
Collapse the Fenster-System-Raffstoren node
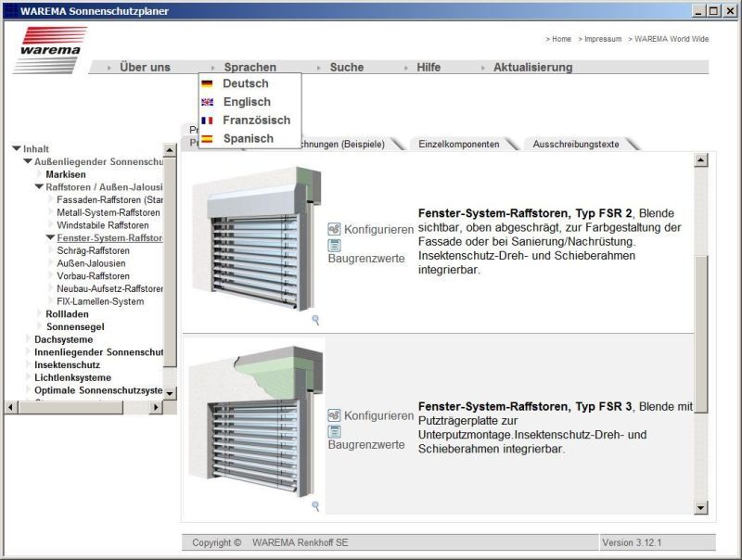pos(51,237)
